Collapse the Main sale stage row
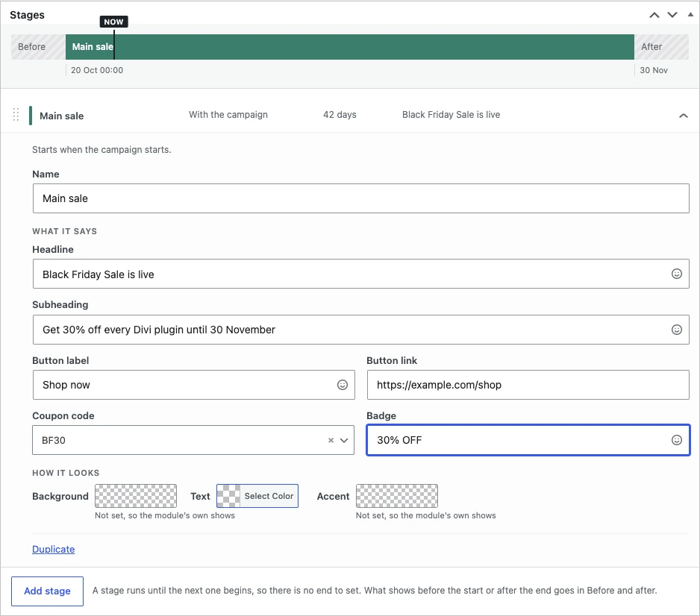This screenshot has height=616, width=700. (683, 116)
